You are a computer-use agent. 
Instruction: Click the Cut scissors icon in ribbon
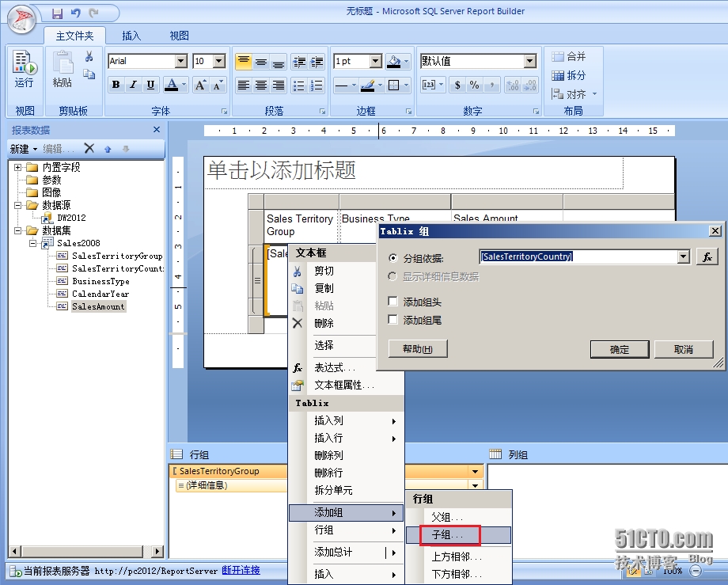pyautogui.click(x=89, y=57)
